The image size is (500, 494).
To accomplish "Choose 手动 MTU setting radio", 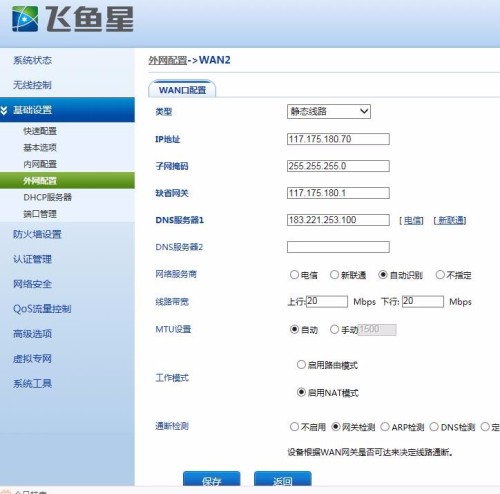I will (334, 330).
